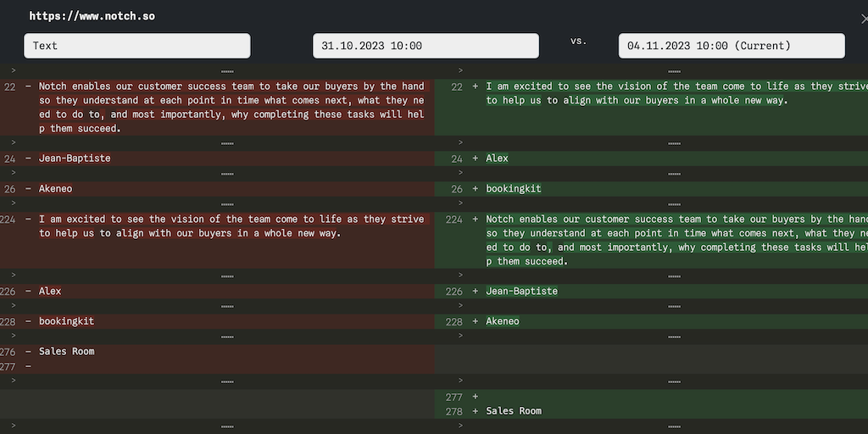Open the https://www.notch.so link
This screenshot has width=868, height=434.
click(x=92, y=16)
